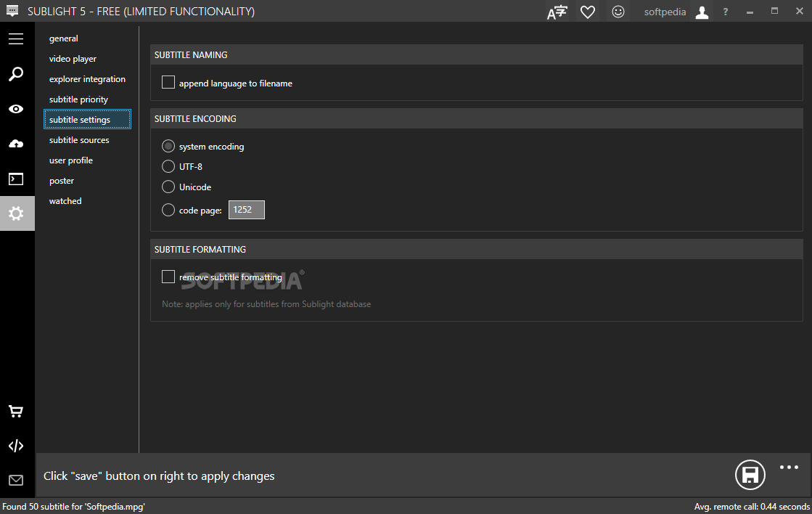Click the language translate icon
Image resolution: width=812 pixels, height=514 pixels.
pyautogui.click(x=557, y=12)
